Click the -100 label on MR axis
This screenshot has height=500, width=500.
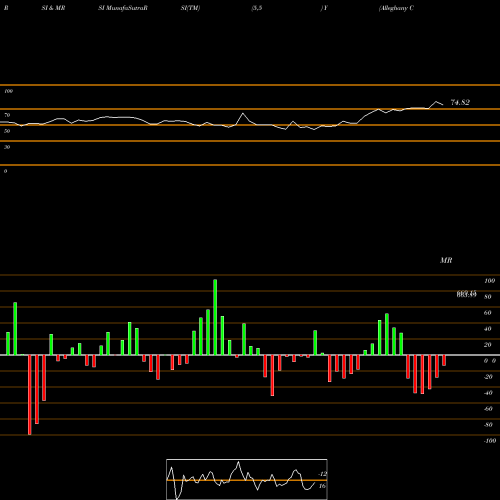[490, 441]
